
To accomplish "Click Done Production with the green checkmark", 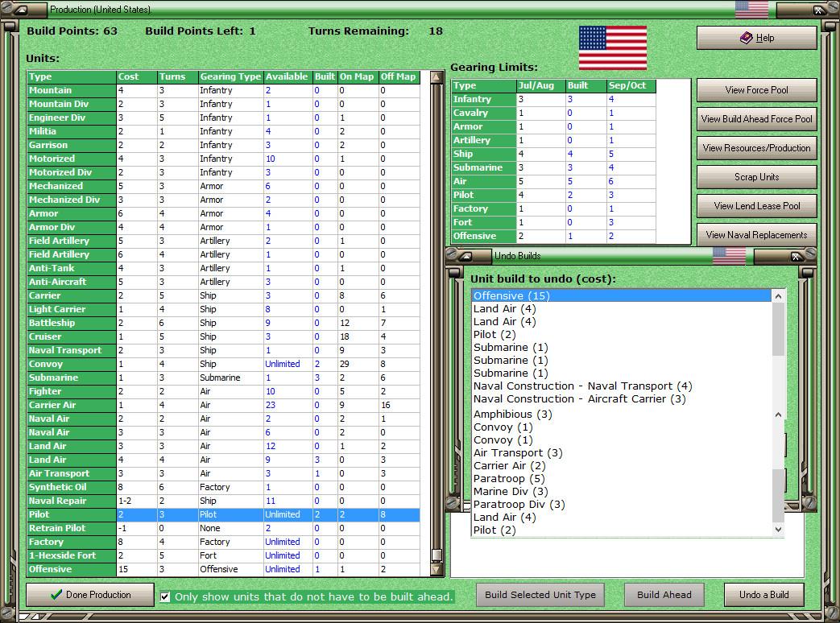I will 90,595.
